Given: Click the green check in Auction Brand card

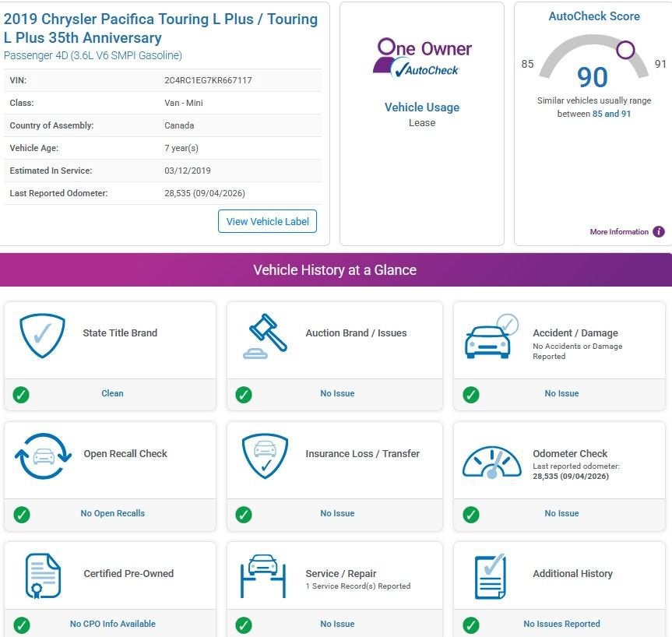Looking at the screenshot, I should click(244, 394).
